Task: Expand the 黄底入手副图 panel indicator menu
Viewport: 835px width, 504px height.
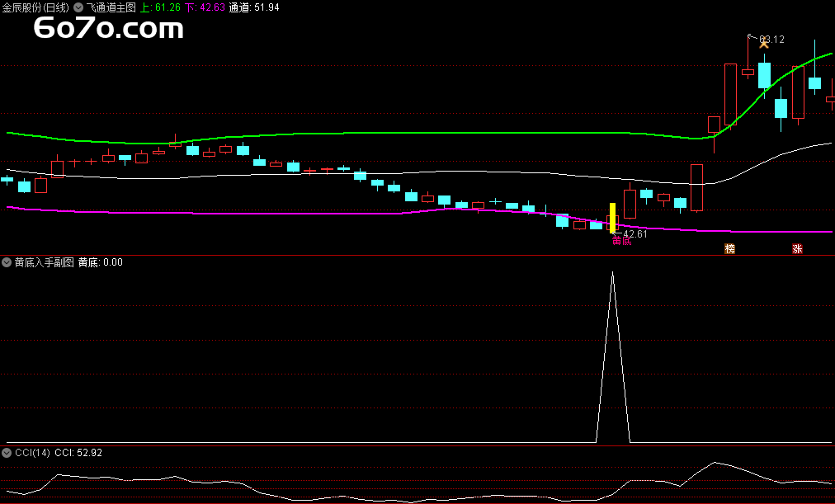Action: pos(7,261)
